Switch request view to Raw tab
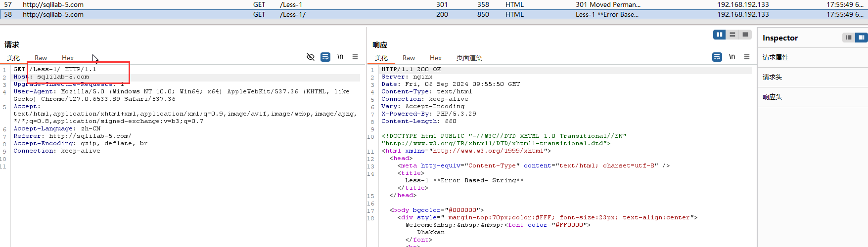 coord(41,58)
